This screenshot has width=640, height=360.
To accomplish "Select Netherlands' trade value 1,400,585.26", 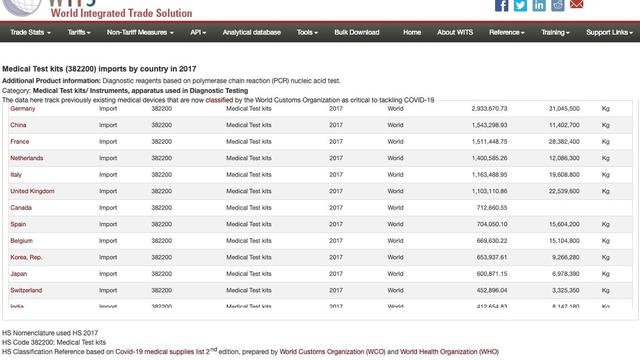I will [489, 158].
